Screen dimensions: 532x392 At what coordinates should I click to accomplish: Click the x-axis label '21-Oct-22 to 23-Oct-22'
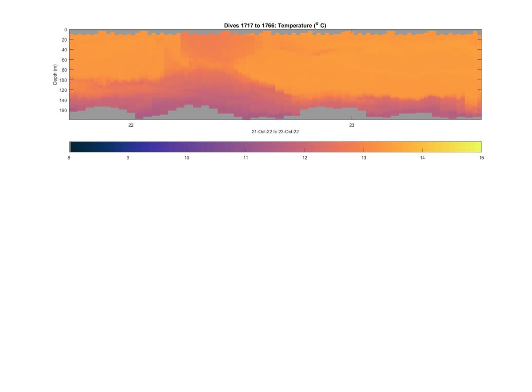275,132
